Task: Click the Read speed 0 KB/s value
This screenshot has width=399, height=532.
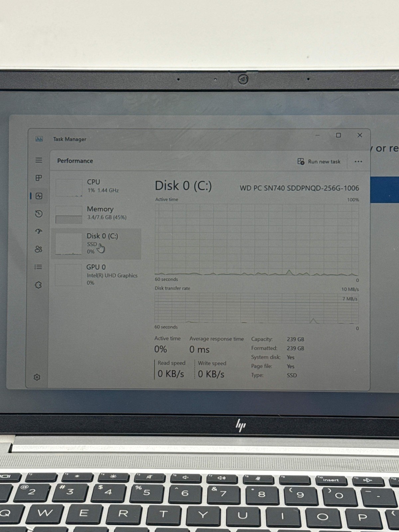Action: (171, 374)
